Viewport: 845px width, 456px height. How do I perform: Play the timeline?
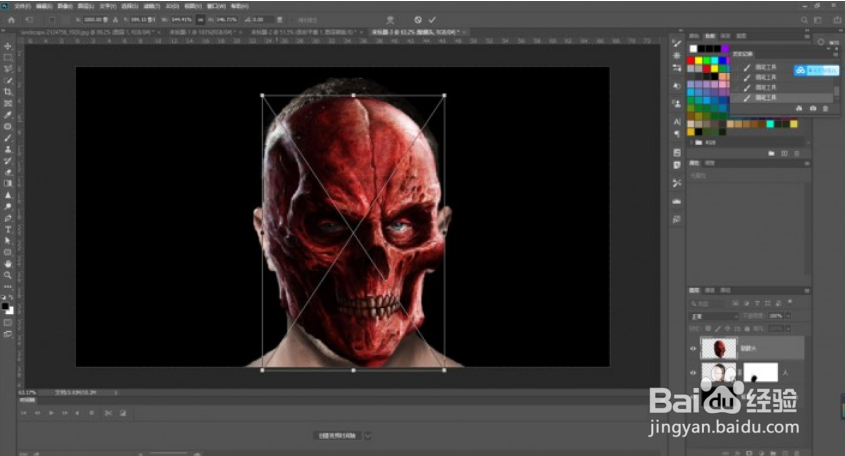(x=51, y=413)
